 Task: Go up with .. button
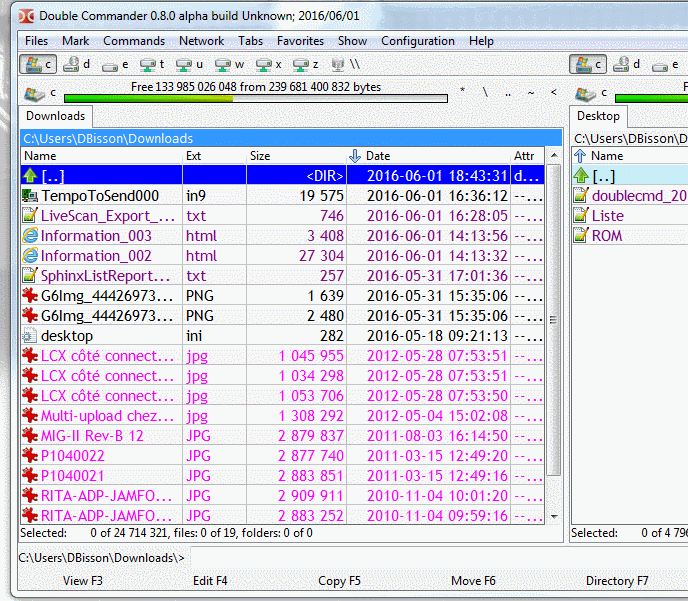508,93
